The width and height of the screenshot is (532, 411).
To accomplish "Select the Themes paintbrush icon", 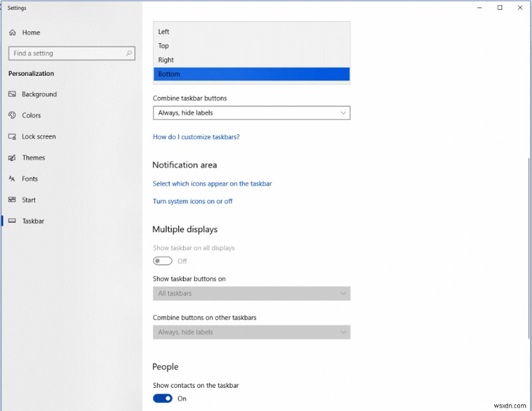I will pyautogui.click(x=12, y=158).
